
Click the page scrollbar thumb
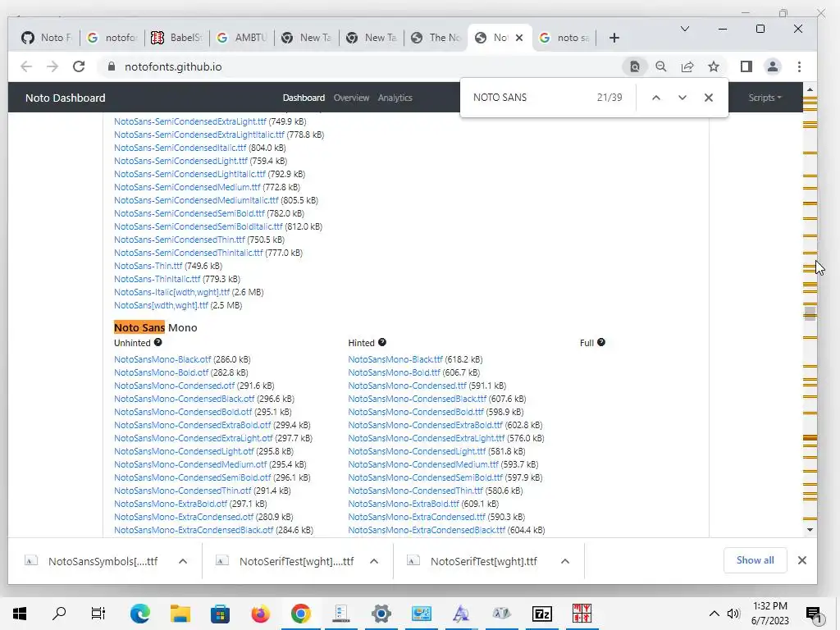(810, 313)
